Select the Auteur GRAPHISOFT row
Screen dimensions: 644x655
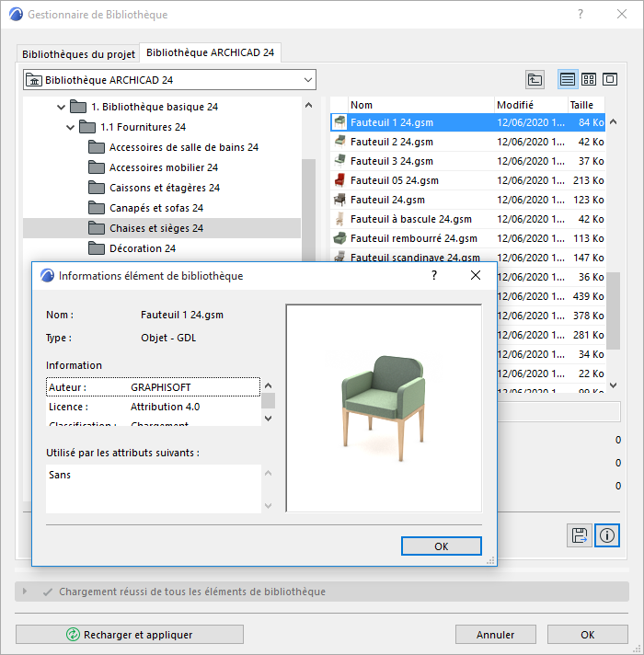(153, 387)
